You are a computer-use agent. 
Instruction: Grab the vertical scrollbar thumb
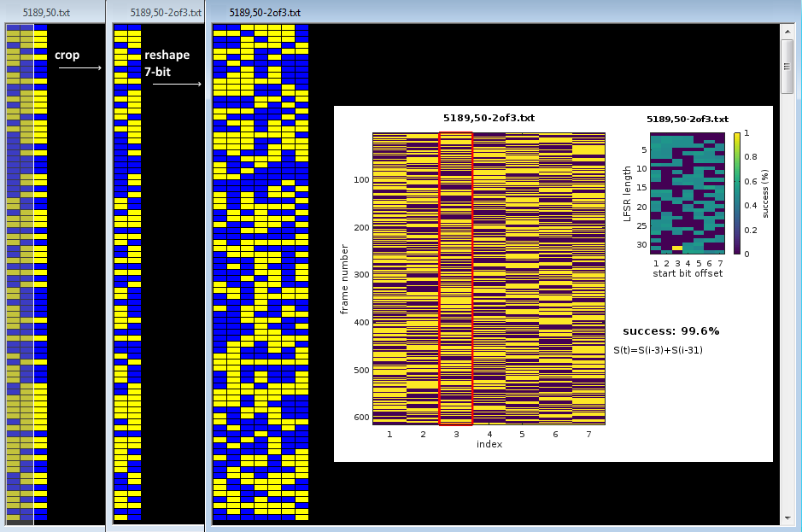787,67
